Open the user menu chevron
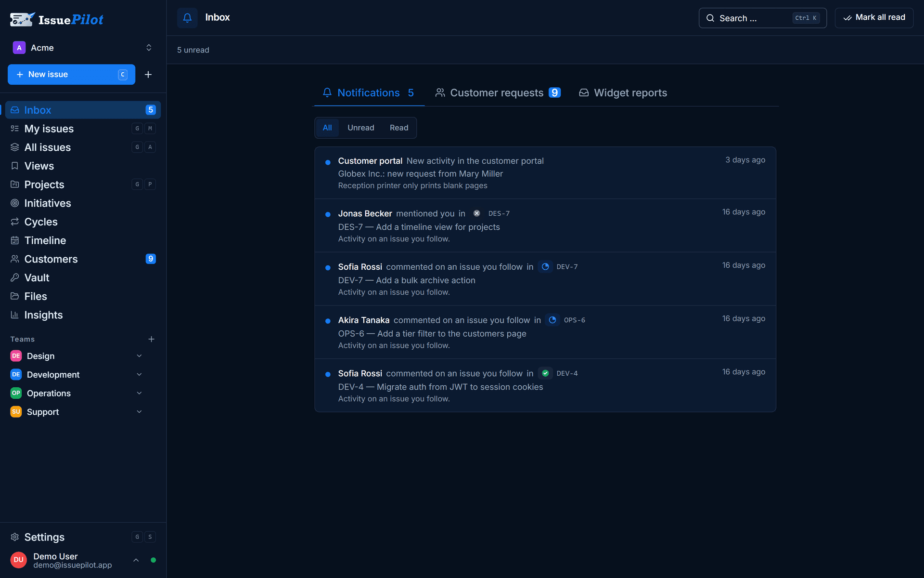The width and height of the screenshot is (924, 578). (136, 560)
